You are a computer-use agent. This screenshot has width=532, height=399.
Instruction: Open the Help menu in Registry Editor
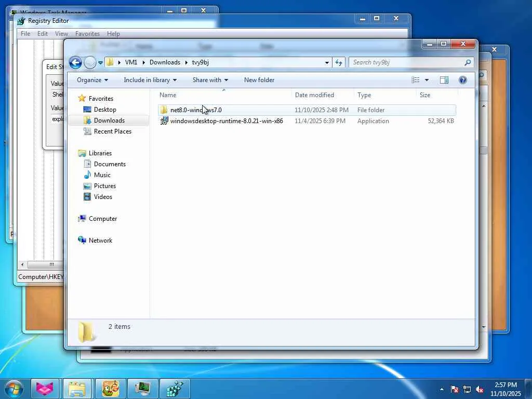(113, 34)
